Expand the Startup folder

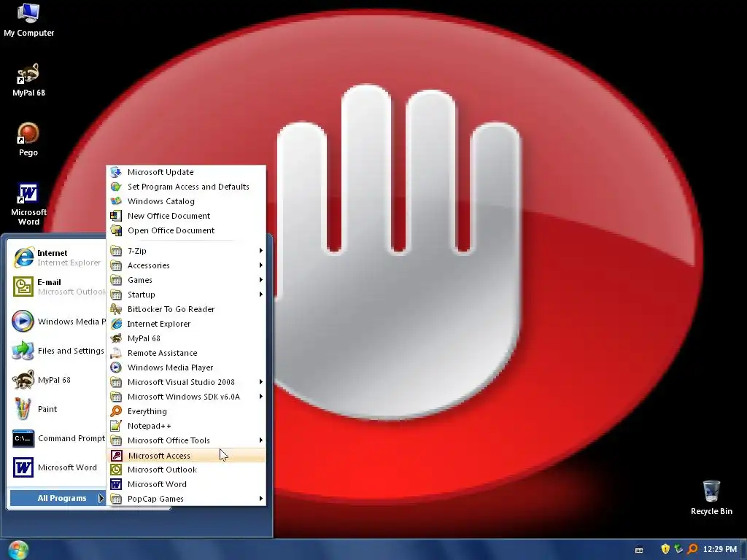point(186,295)
